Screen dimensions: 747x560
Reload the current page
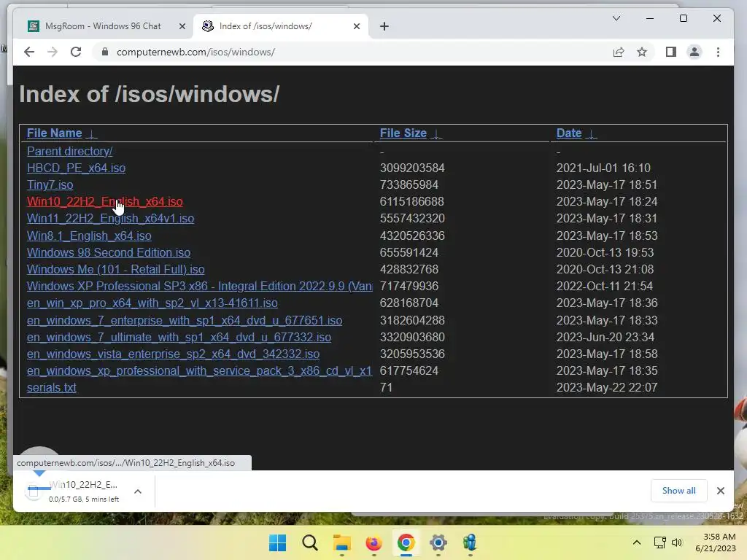76,52
